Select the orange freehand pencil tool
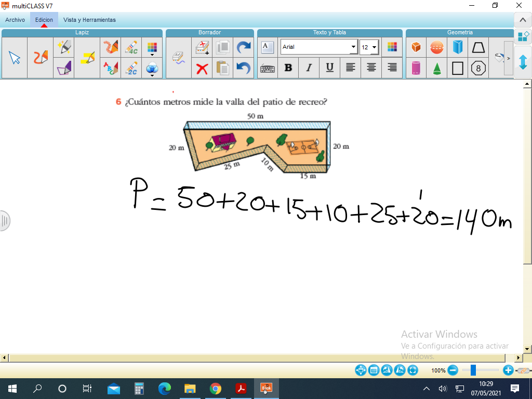 tap(41, 58)
